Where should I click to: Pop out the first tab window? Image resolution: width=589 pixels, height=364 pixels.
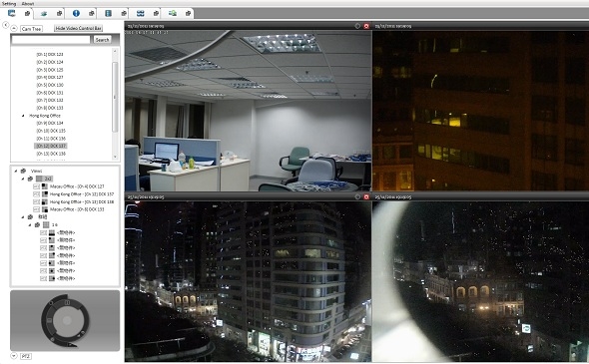pos(27,14)
